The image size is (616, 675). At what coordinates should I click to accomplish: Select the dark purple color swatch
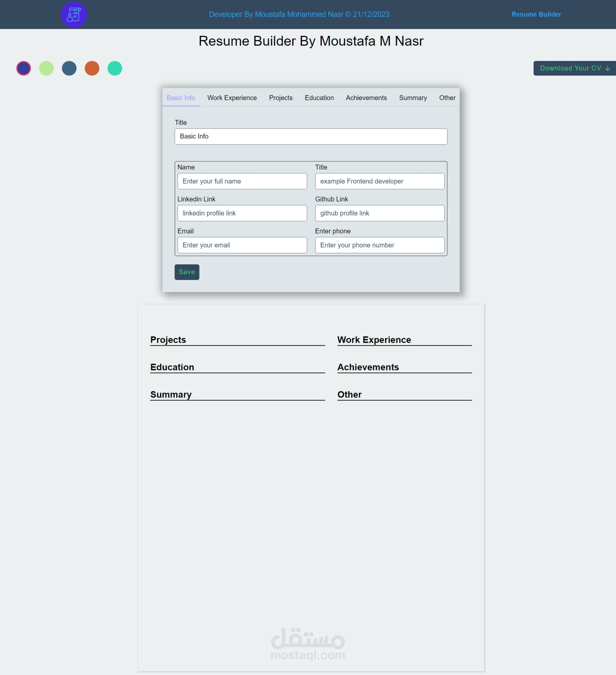[x=24, y=68]
